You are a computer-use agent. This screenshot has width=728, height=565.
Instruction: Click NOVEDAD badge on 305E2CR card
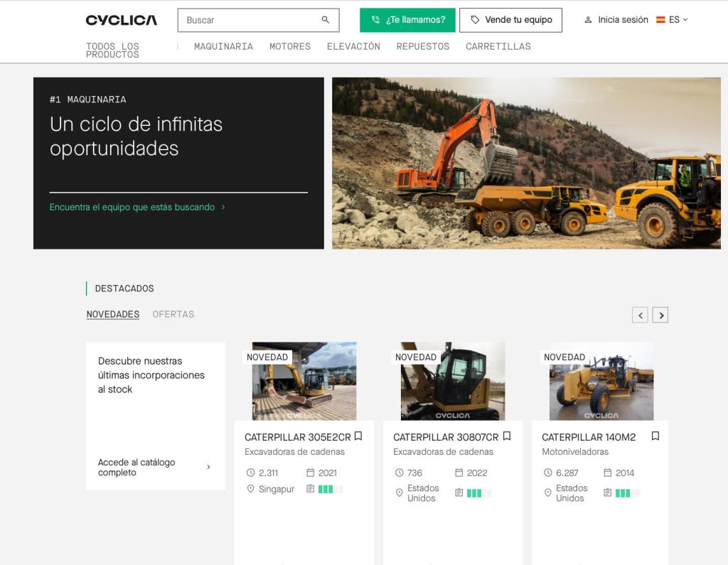(x=267, y=357)
